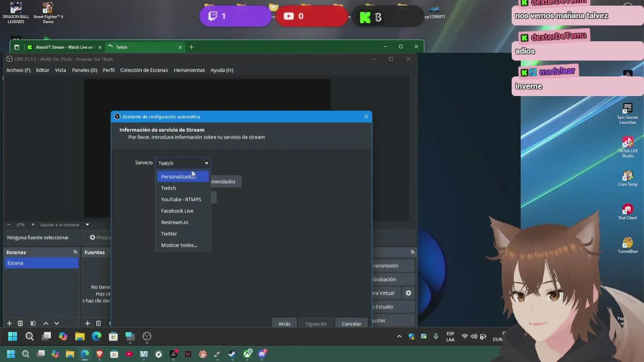The image size is (644, 362).
Task: Click the Grabación button in OBS controls
Action: coord(392,279)
